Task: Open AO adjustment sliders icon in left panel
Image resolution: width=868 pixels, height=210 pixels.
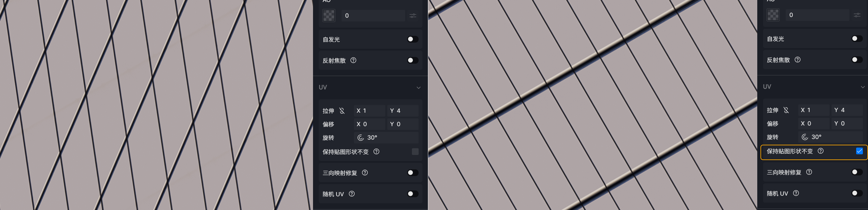Action: 413,15
